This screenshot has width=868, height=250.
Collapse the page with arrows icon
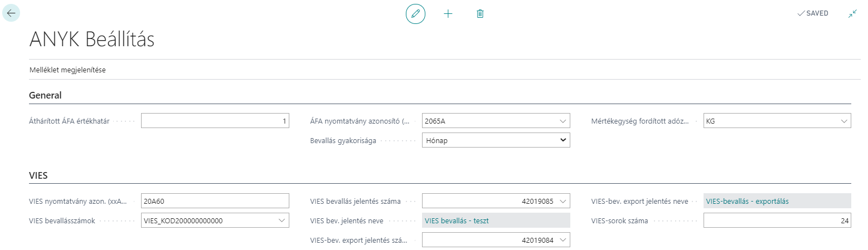(x=852, y=13)
